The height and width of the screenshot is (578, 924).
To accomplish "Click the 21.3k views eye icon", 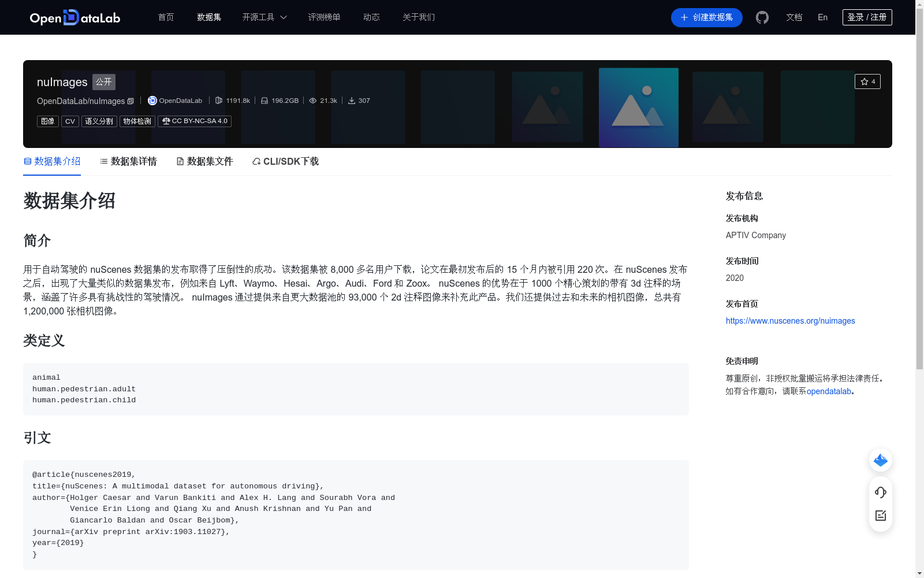I will pos(313,101).
